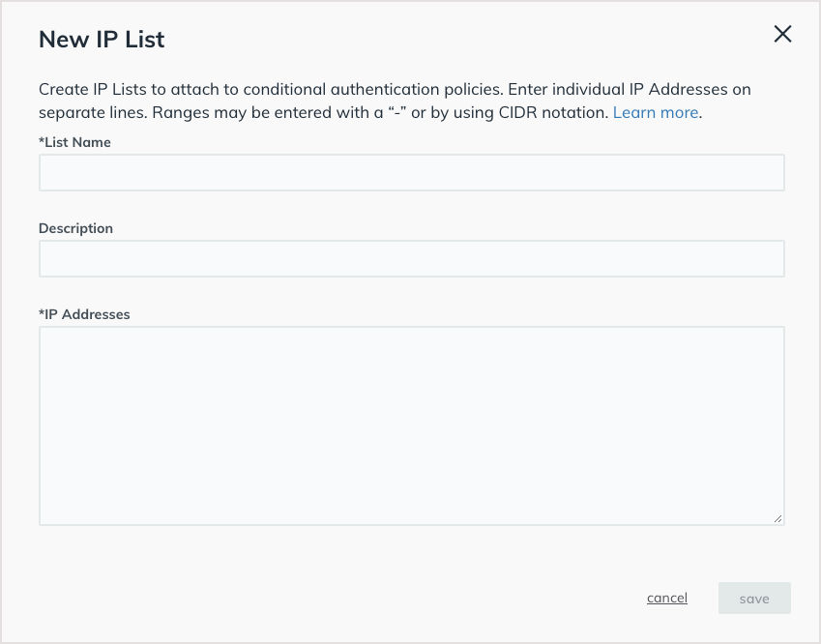Close the New IP List dialog
Screen dimensions: 821x644
[782, 34]
